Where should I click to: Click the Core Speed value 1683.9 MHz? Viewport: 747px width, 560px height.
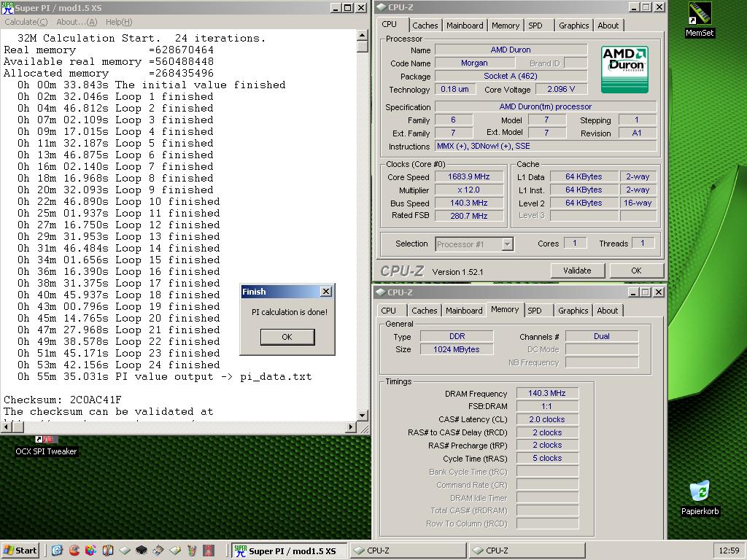coord(469,176)
